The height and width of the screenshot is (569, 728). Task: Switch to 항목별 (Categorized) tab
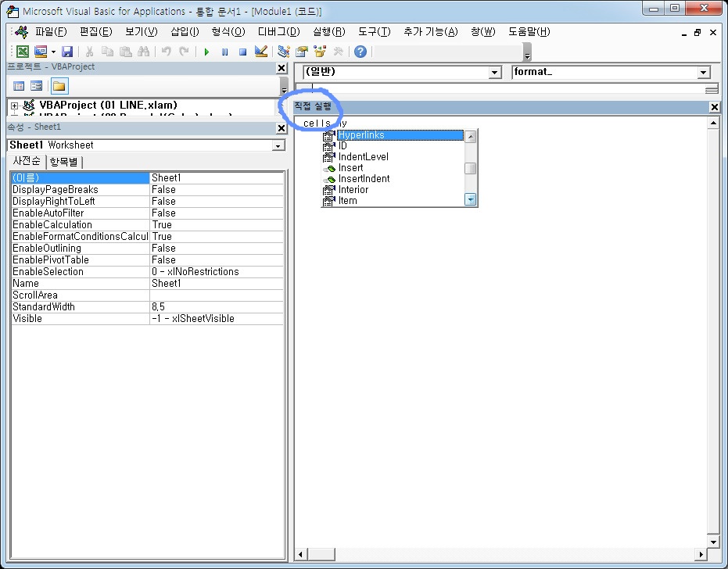point(63,162)
